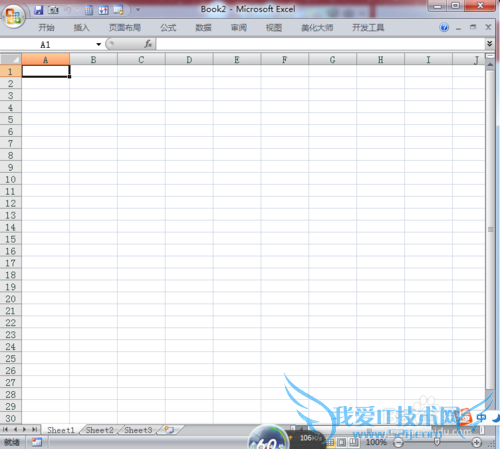The width and height of the screenshot is (500, 449).
Task: Minimize the ribbon workbook window button
Action: pyautogui.click(x=458, y=28)
